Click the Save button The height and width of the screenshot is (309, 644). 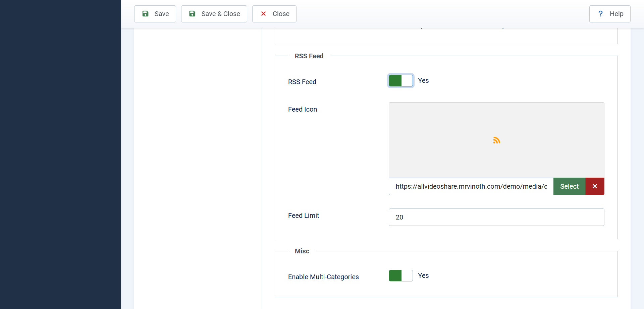(x=155, y=14)
